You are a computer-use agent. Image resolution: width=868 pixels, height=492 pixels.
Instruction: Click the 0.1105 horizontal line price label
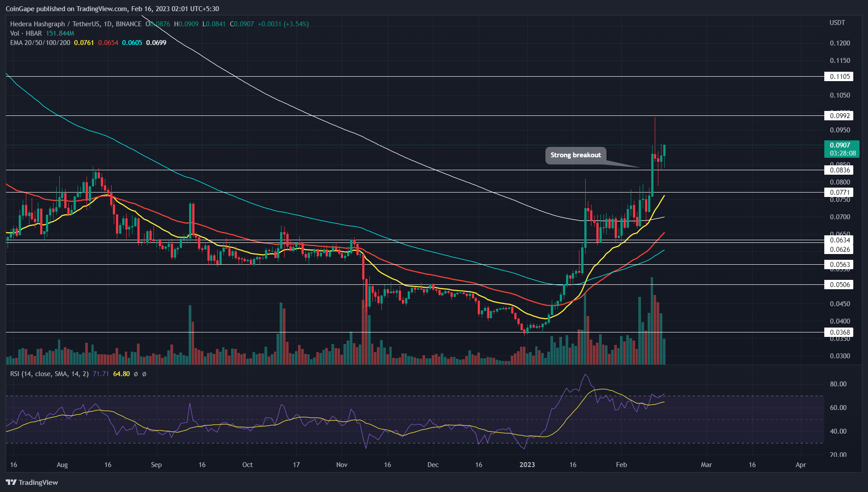pyautogui.click(x=839, y=77)
